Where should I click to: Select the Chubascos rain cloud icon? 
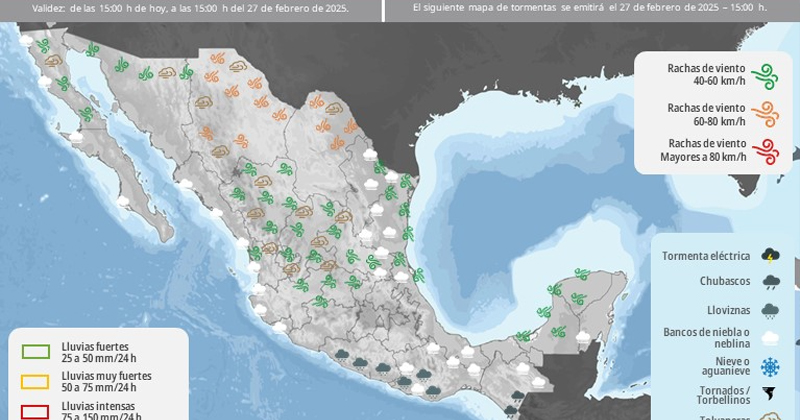pyautogui.click(x=770, y=282)
